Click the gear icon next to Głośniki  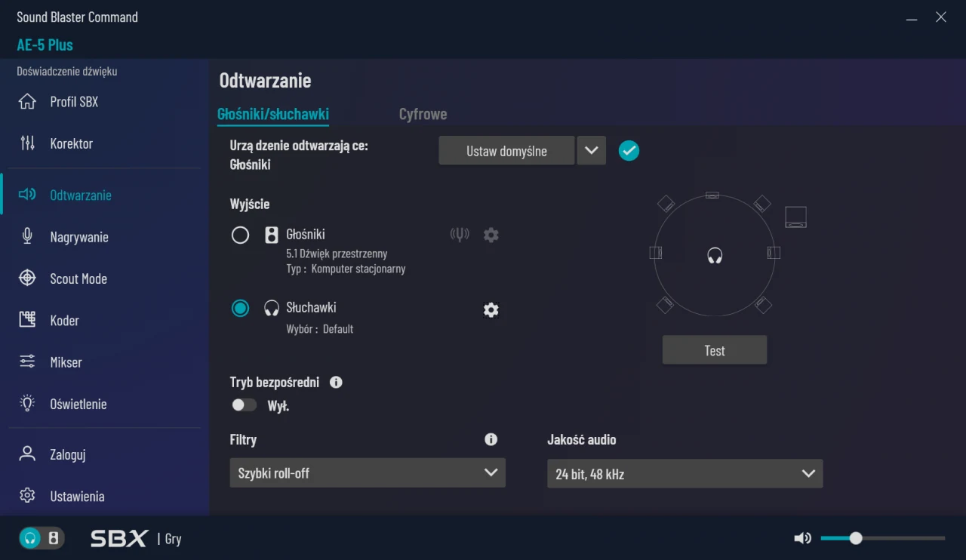491,235
